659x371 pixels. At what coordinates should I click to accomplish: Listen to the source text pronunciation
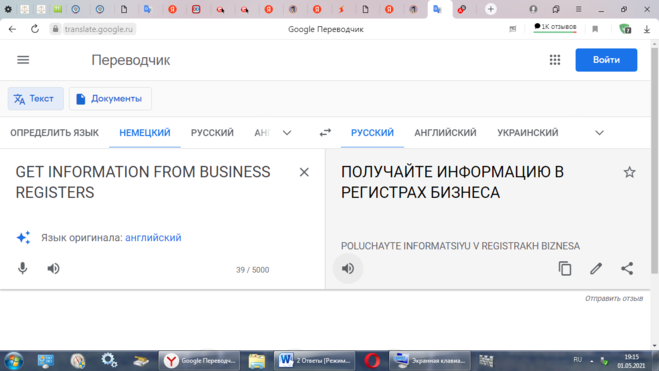pos(53,268)
